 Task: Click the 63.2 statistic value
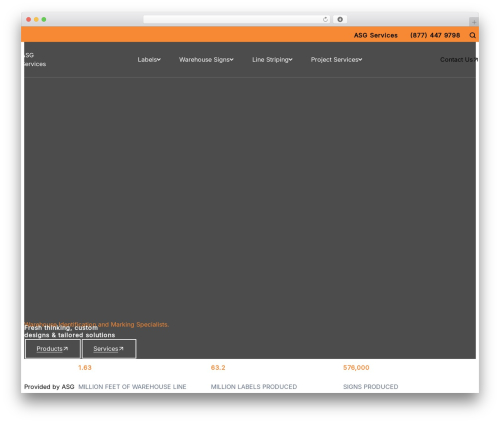click(218, 368)
